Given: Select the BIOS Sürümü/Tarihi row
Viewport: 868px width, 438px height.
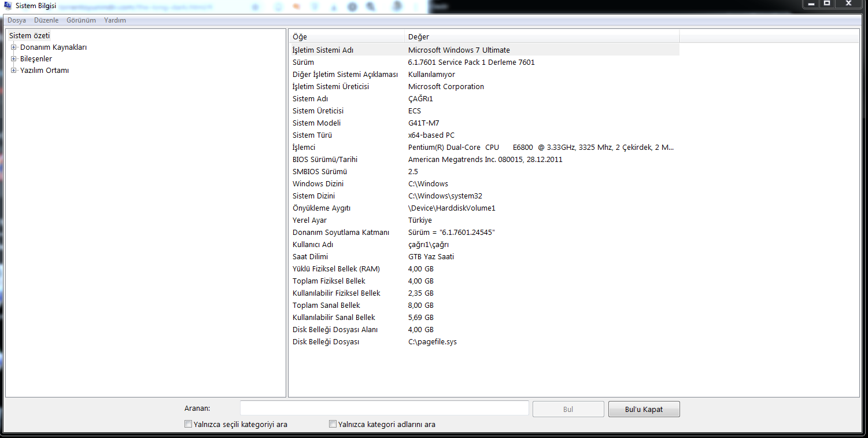Looking at the screenshot, I should (x=484, y=160).
